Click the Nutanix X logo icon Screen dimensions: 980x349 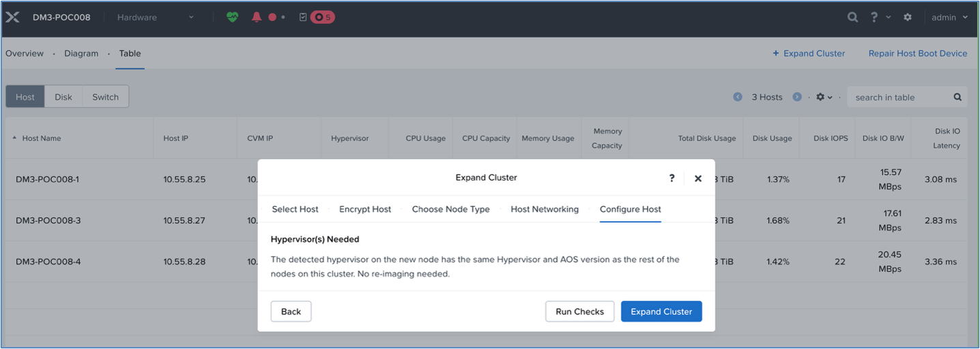coord(12,17)
